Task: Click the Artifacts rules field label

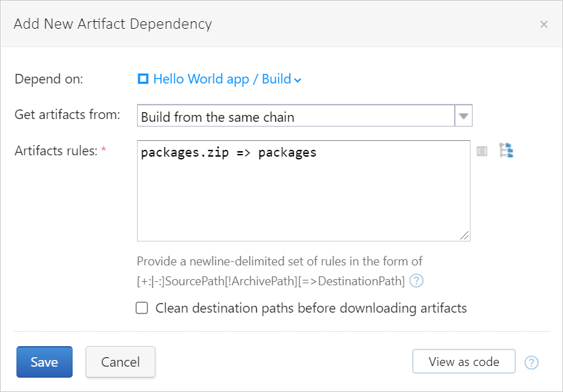Action: click(x=58, y=151)
